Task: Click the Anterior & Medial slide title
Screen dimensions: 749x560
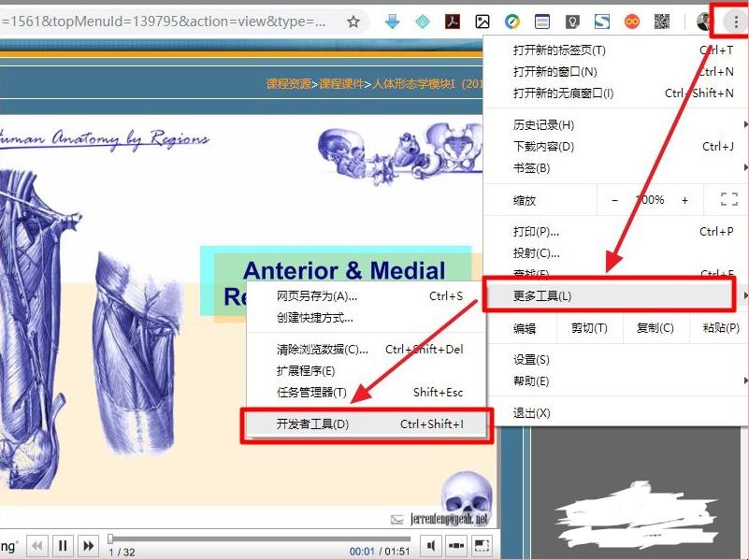Action: tap(344, 271)
